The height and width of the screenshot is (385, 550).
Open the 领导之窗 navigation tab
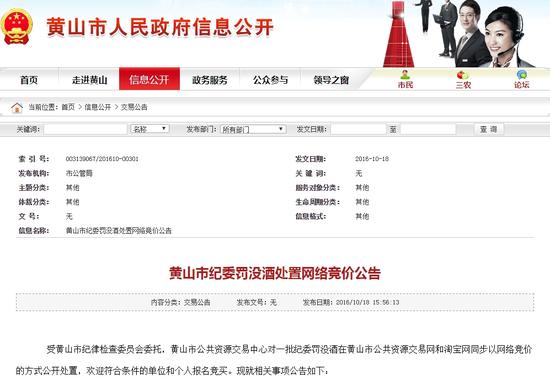331,80
